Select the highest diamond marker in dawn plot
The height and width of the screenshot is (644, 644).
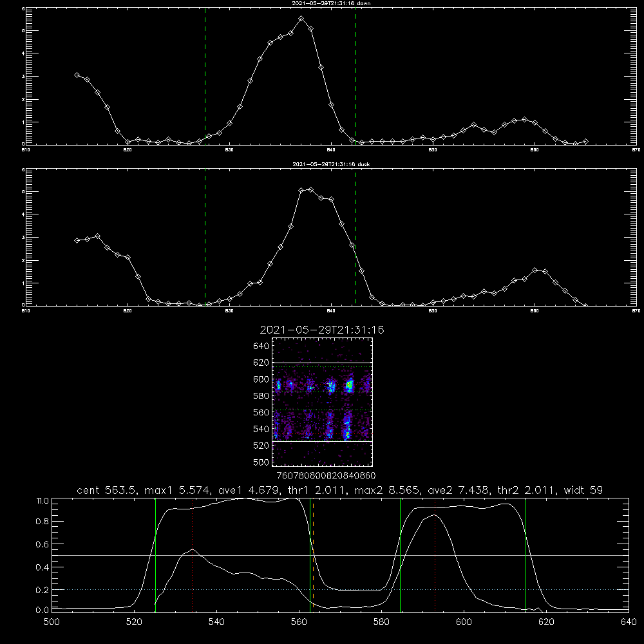click(301, 19)
